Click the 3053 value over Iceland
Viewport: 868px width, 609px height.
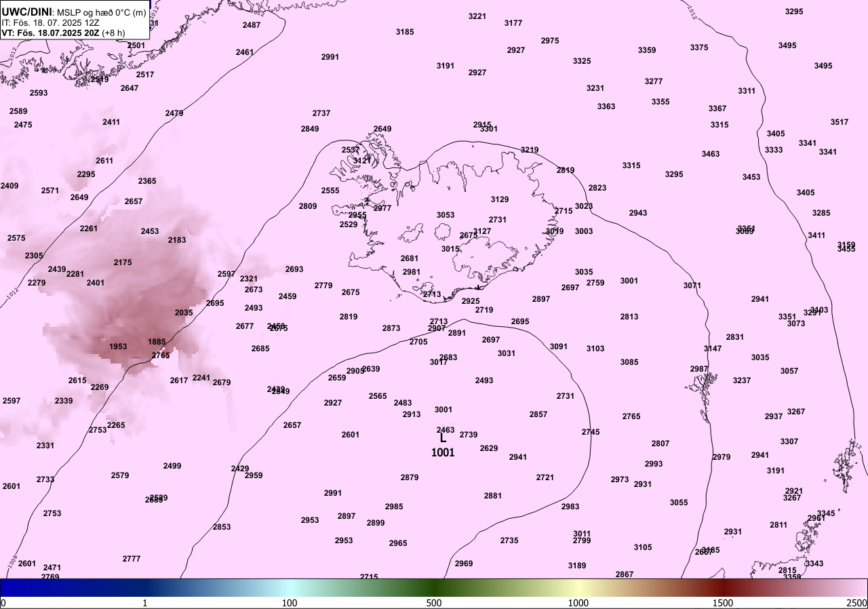tap(446, 215)
